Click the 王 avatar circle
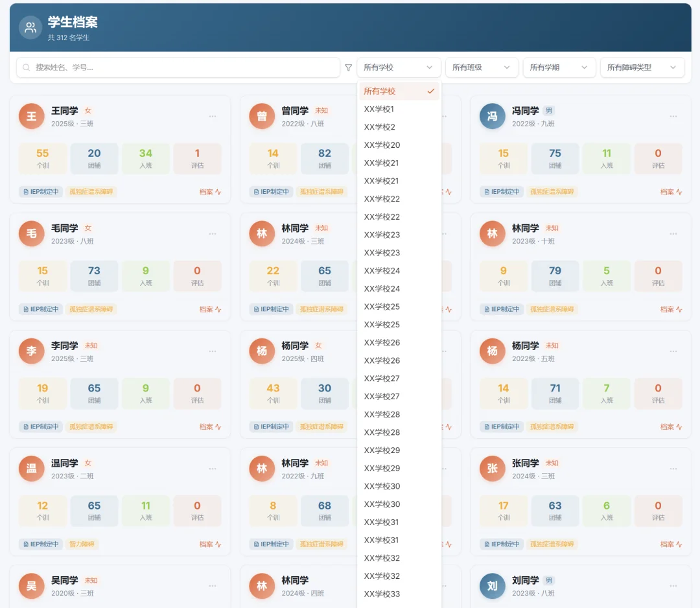The width and height of the screenshot is (700, 608). point(31,116)
